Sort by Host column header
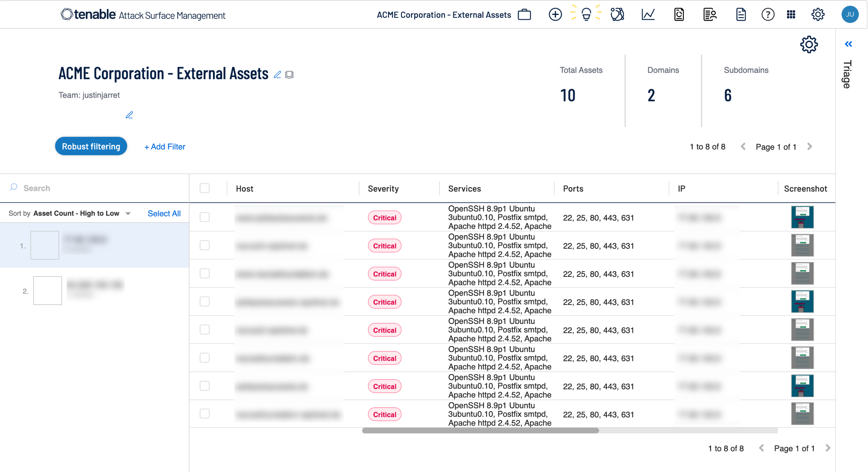The width and height of the screenshot is (868, 472). tap(244, 189)
